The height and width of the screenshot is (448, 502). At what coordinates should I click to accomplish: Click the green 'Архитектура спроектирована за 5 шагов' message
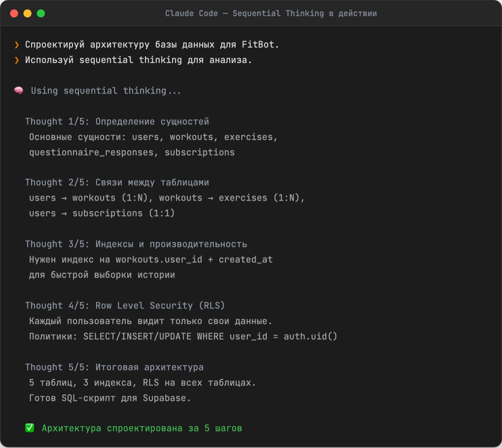[x=142, y=428]
